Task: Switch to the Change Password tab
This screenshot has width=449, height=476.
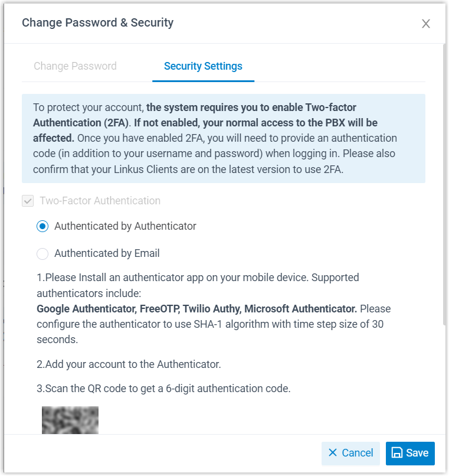Action: (75, 66)
